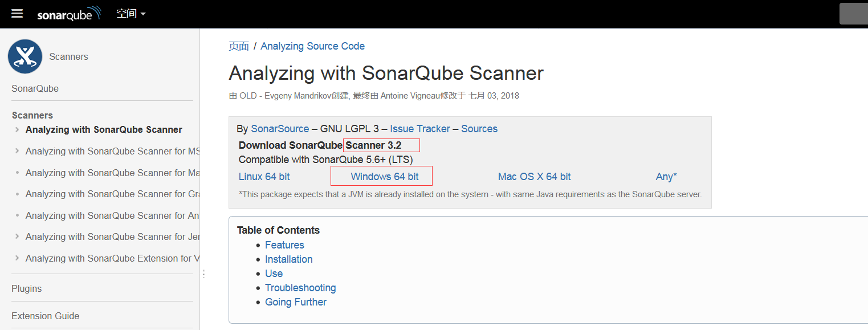Open the Extension Guide sidebar section

pos(45,316)
